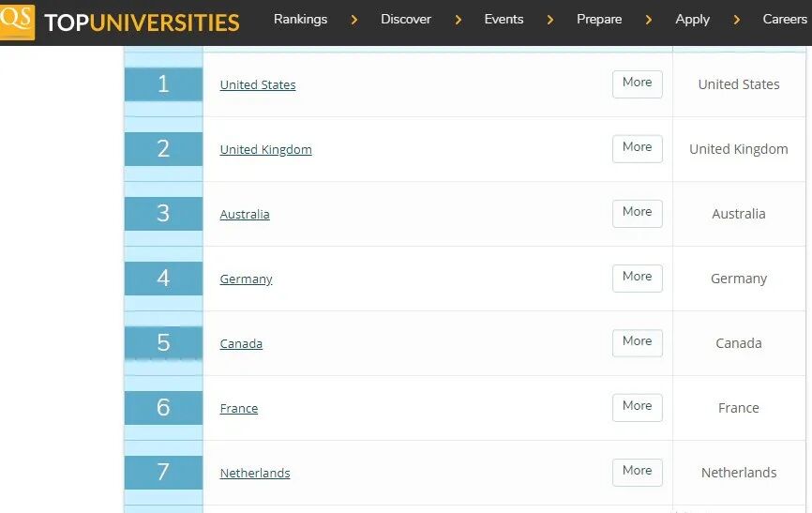812x513 pixels.
Task: Expand the chevron after Events
Action: coord(550,20)
